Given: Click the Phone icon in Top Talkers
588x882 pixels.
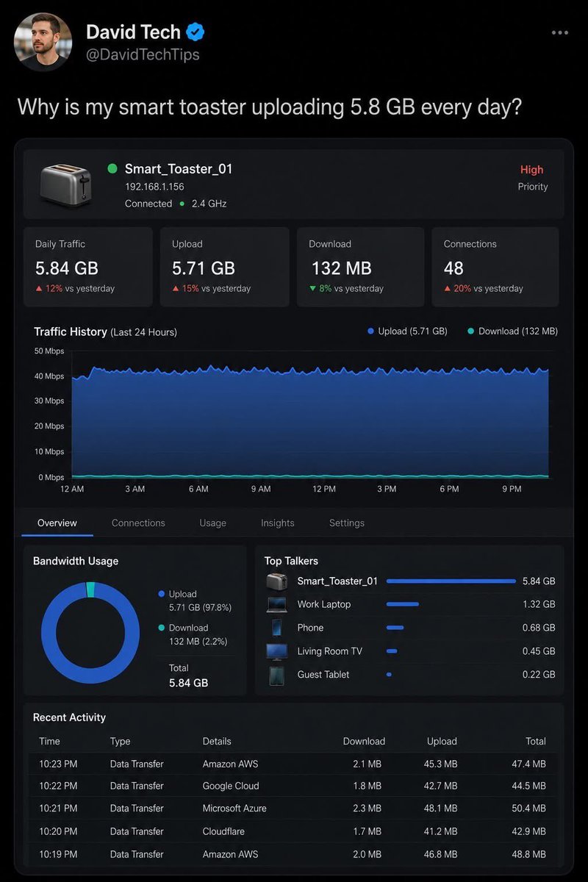Looking at the screenshot, I should tap(276, 628).
